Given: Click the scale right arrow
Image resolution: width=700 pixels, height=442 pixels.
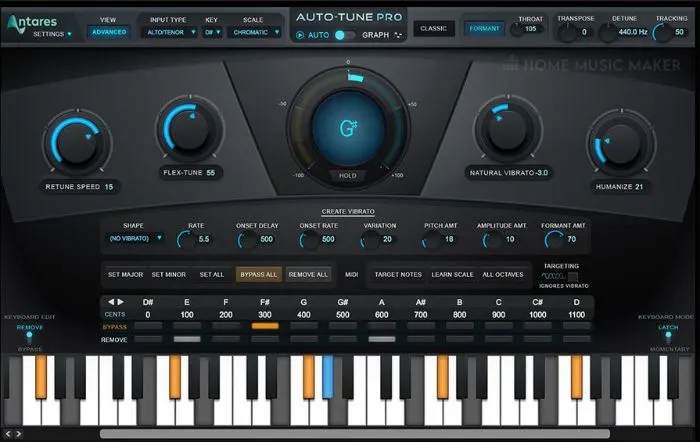Looking at the screenshot, I should coord(121,302).
